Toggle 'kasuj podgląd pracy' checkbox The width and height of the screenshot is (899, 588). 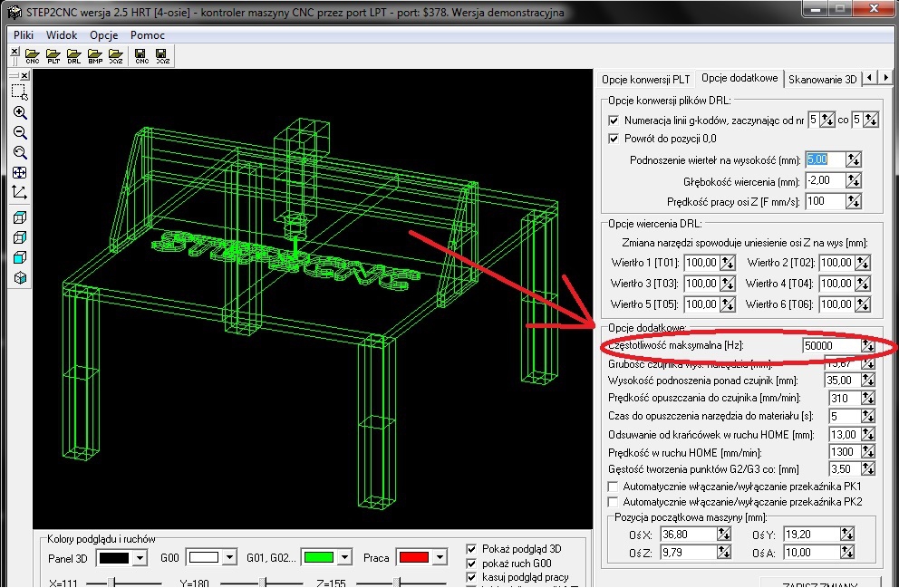pos(471,577)
